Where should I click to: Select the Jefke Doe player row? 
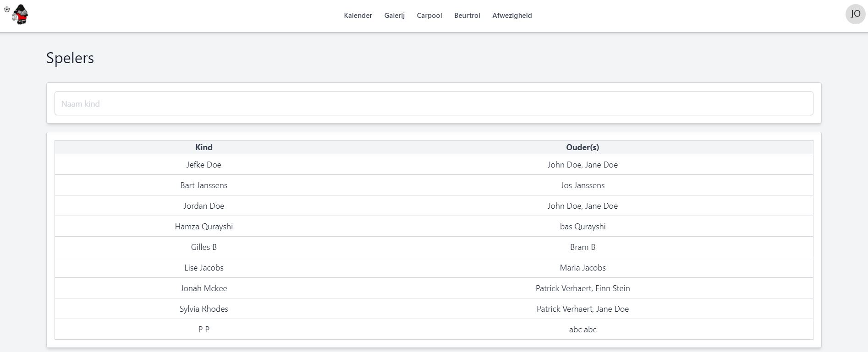pos(203,165)
